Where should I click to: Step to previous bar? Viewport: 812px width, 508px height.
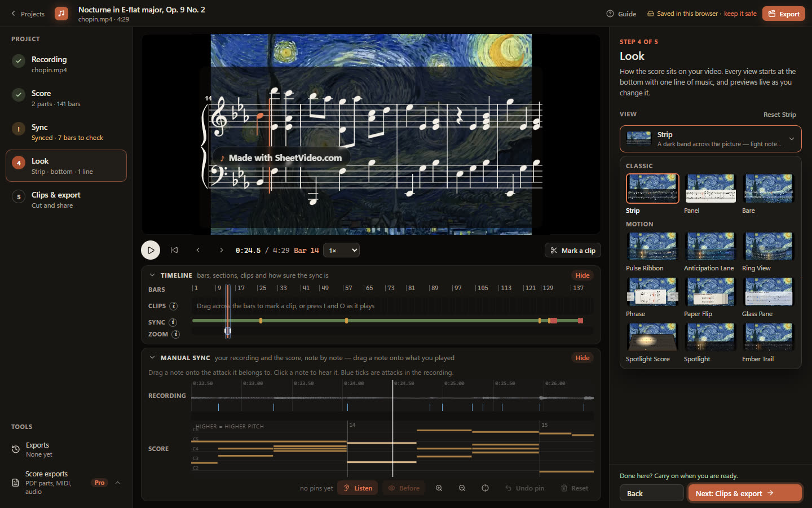coord(198,250)
